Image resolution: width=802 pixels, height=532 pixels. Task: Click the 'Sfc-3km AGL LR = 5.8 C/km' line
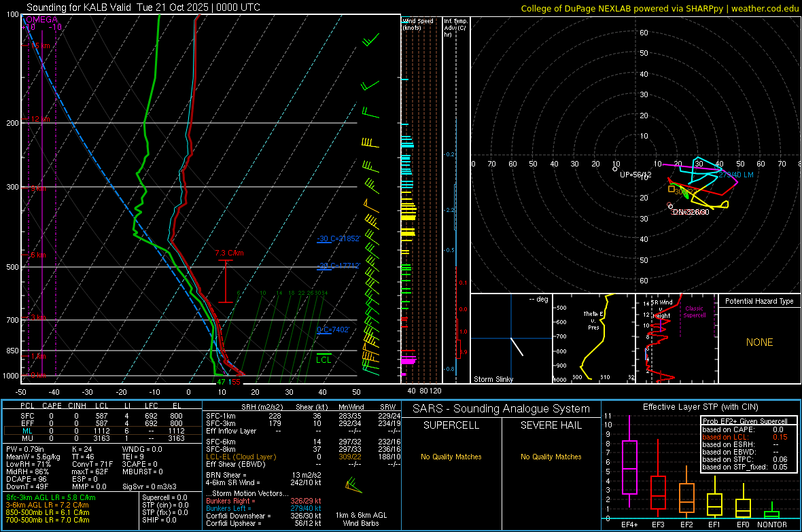point(51,497)
